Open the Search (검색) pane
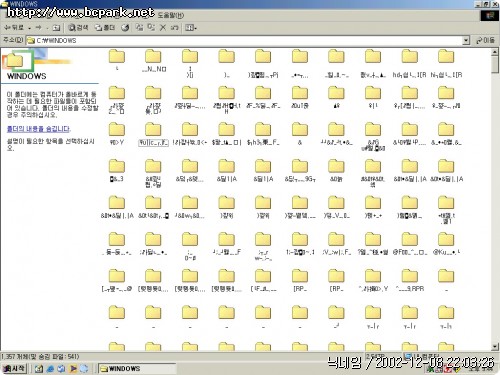The image size is (500, 375). pyautogui.click(x=78, y=28)
